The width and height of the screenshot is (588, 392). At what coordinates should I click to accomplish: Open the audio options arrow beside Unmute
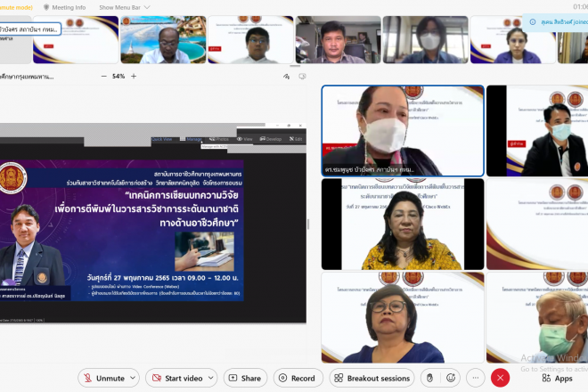click(x=133, y=378)
